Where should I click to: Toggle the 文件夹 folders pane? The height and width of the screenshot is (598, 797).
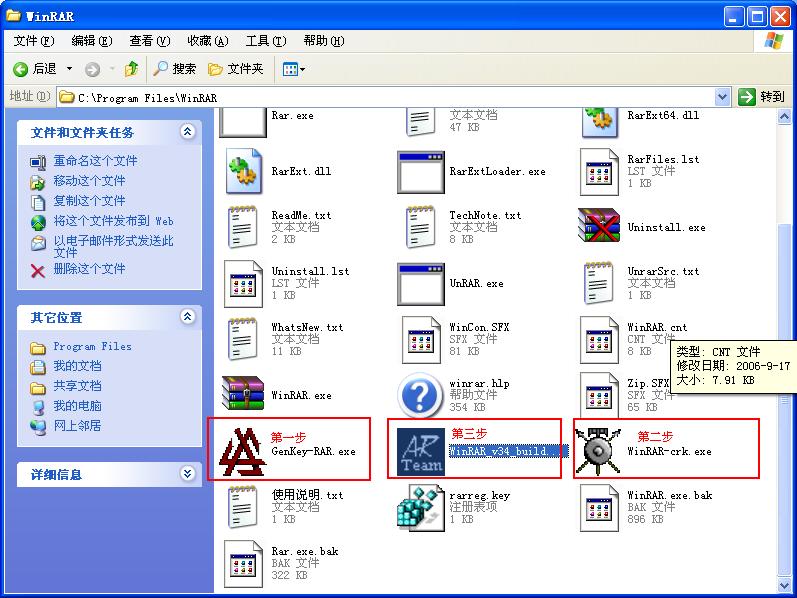pyautogui.click(x=236, y=69)
